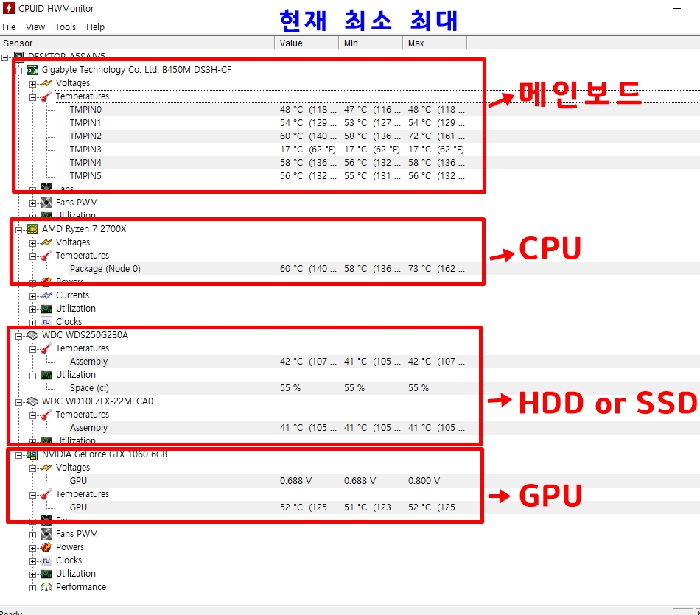Click the WDS250G2B0A Temperatures thermometer icon

pos(46,348)
